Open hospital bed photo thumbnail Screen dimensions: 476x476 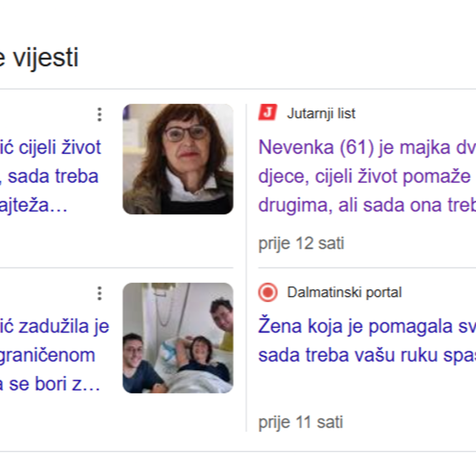click(x=178, y=338)
